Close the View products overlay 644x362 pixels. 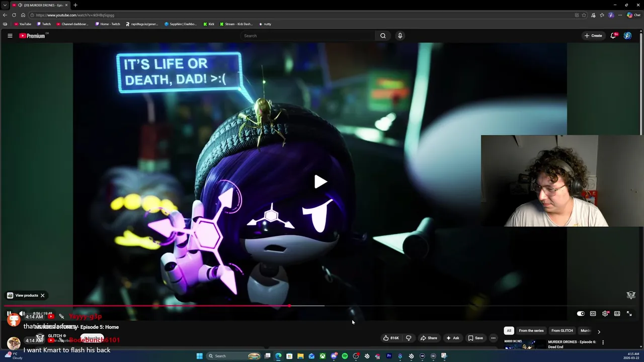point(43,296)
